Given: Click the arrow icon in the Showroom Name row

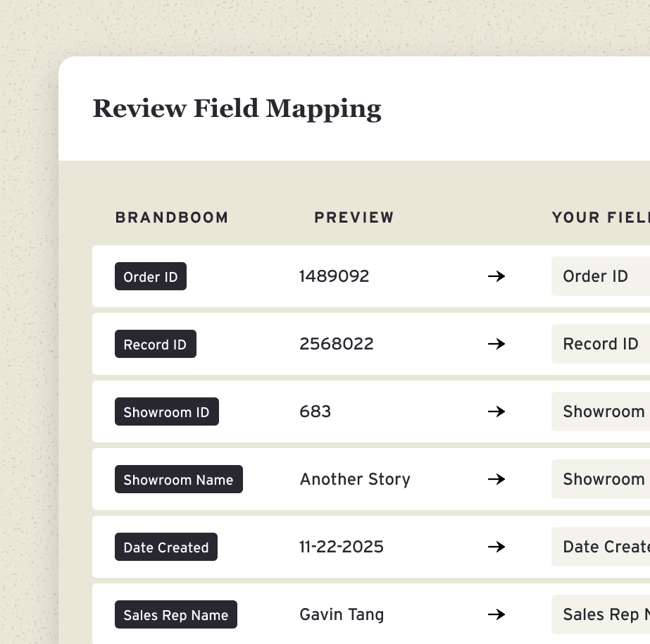Looking at the screenshot, I should point(496,479).
